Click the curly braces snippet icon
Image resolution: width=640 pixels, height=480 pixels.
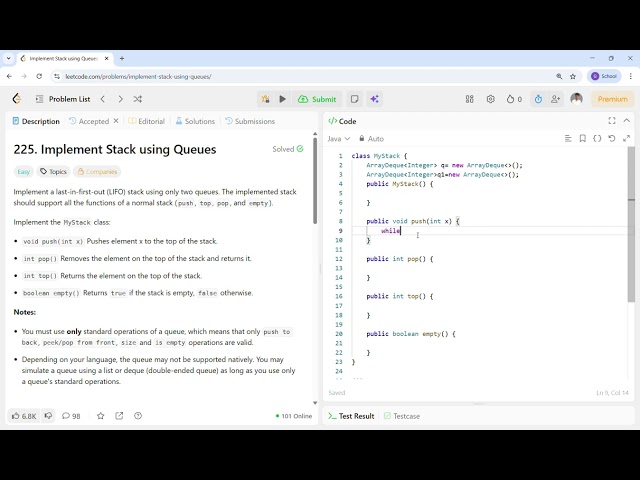pos(597,139)
